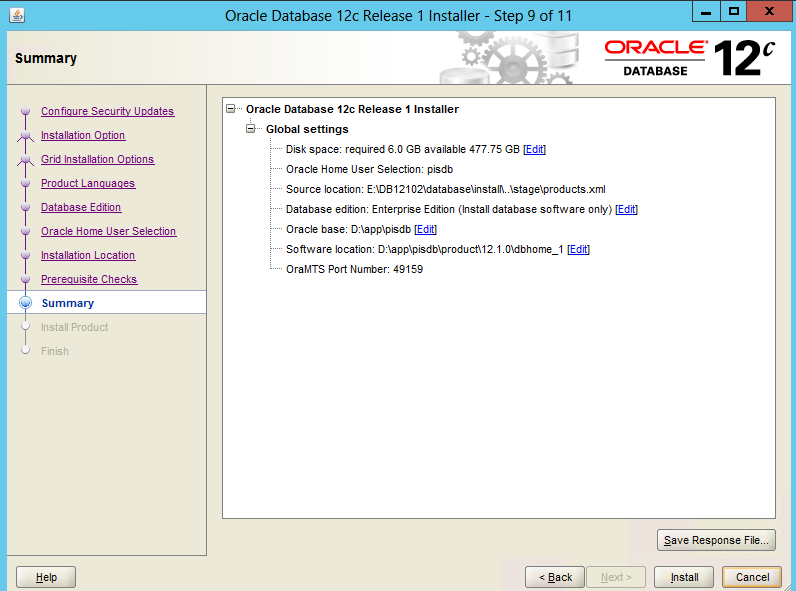
Task: Edit the Database edition setting
Action: [x=626, y=209]
